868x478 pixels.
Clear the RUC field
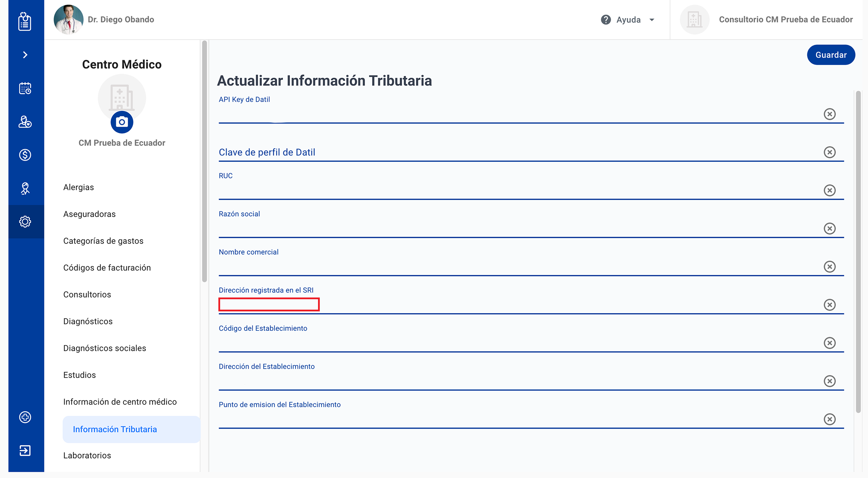(x=829, y=190)
